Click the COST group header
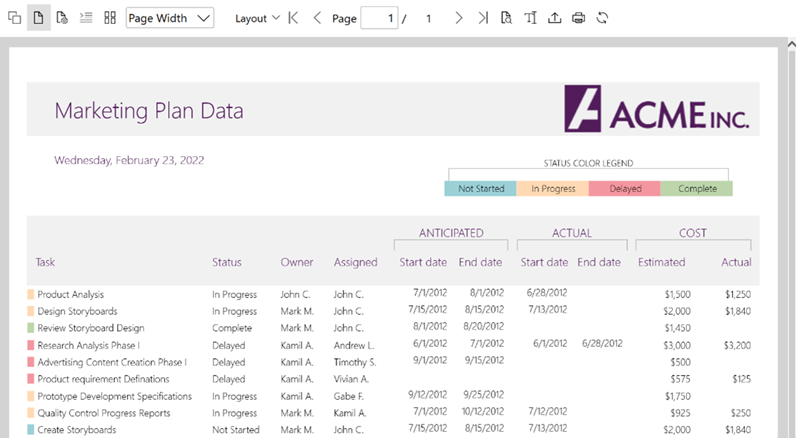Image resolution: width=800 pixels, height=438 pixels. coord(693,233)
